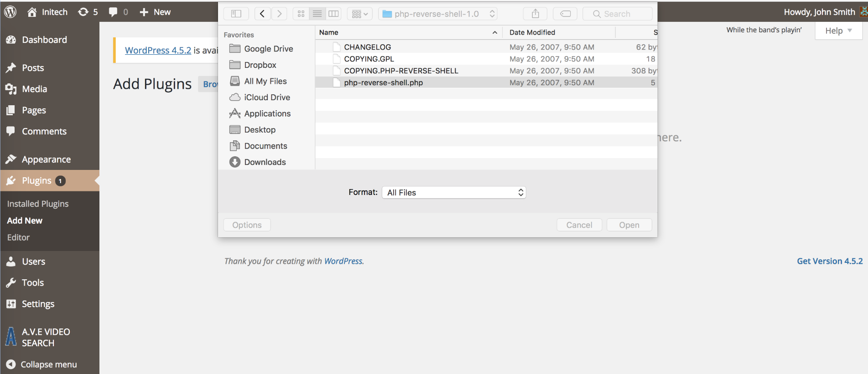868x374 pixels.
Task: Switch to list view in file dialog
Action: coord(317,14)
